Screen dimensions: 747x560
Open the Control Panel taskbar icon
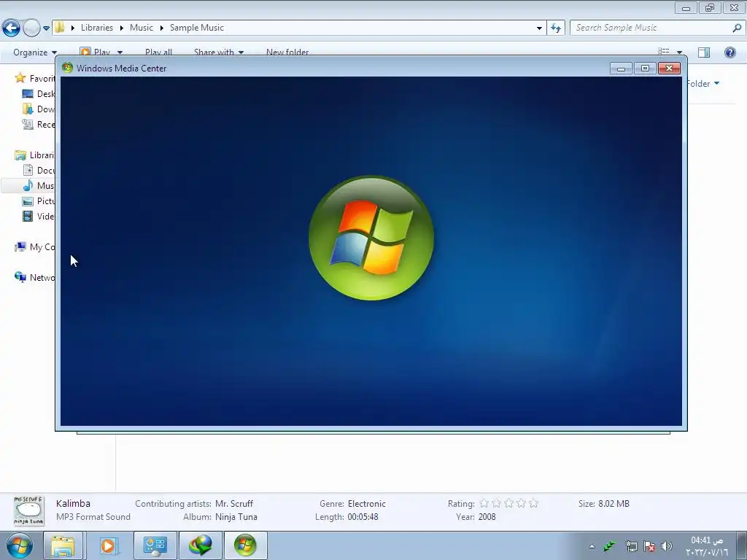point(155,545)
